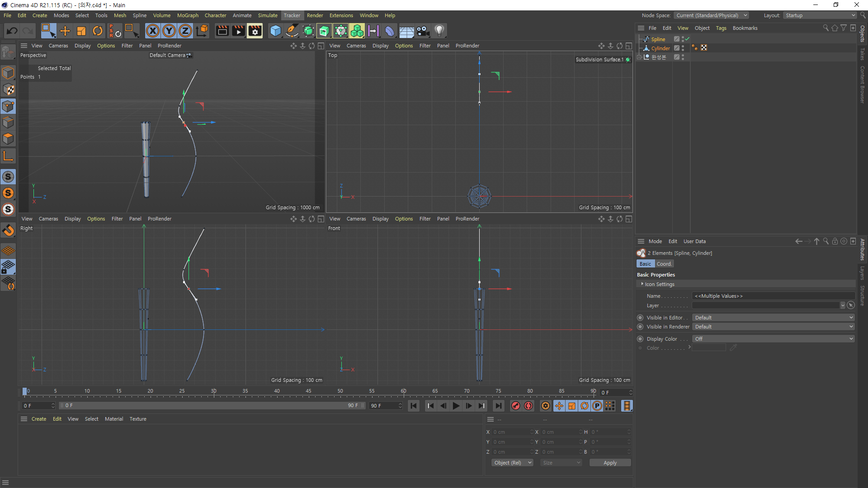Toggle the X axis lock
This screenshot has width=868, height=488.
pos(153,31)
